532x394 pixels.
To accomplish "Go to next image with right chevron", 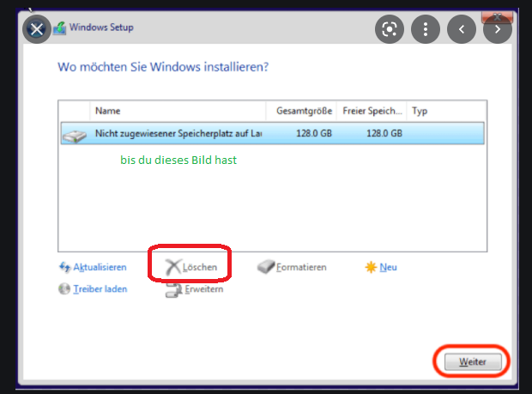I will click(x=498, y=29).
